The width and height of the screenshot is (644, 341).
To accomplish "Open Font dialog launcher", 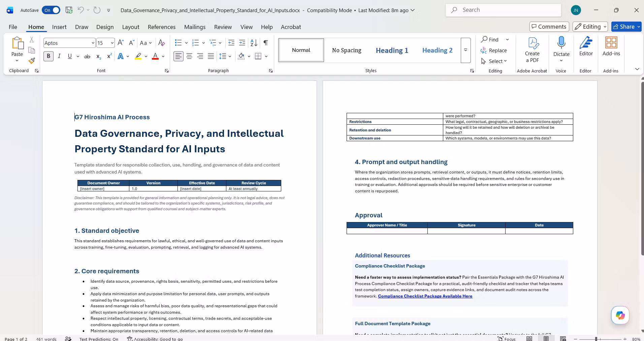I will [166, 71].
